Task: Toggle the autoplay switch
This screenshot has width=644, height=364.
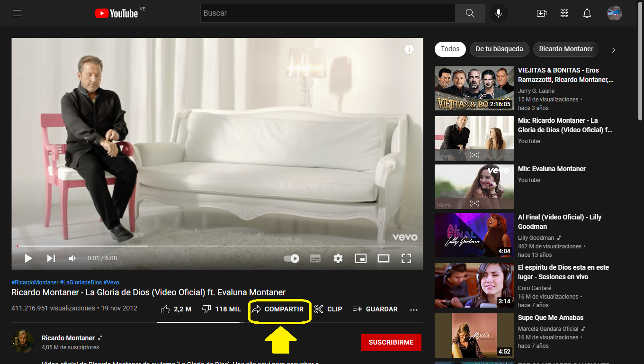Action: (x=291, y=258)
